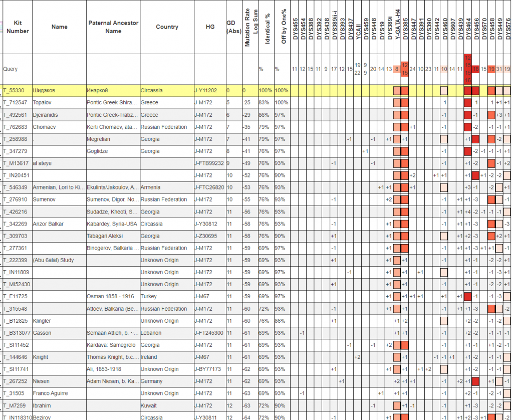513x420 pixels.
Task: Open kit number T_712547
Action: click(16, 103)
